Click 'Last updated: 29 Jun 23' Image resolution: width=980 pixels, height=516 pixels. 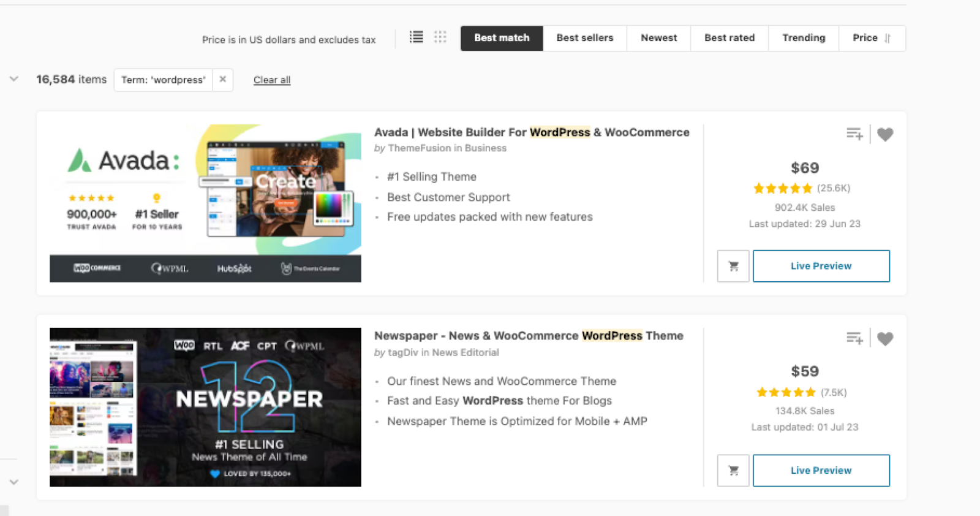[805, 224]
